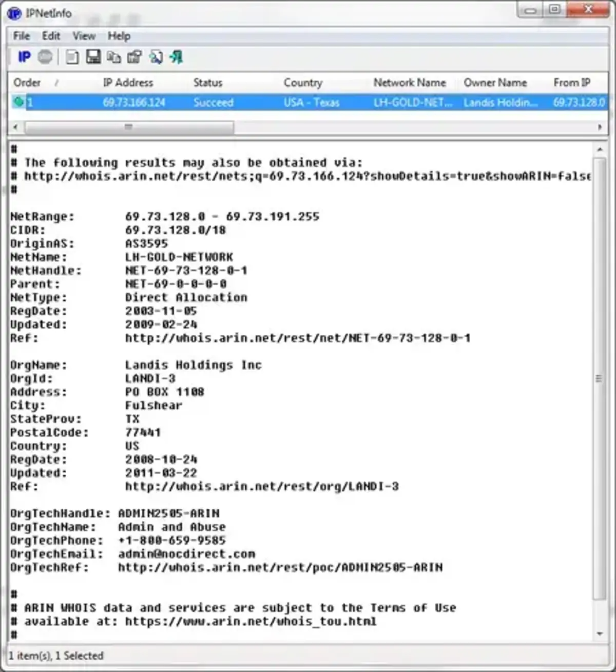Sort by the IP Address column header
This screenshot has width=616, height=672.
pyautogui.click(x=128, y=83)
